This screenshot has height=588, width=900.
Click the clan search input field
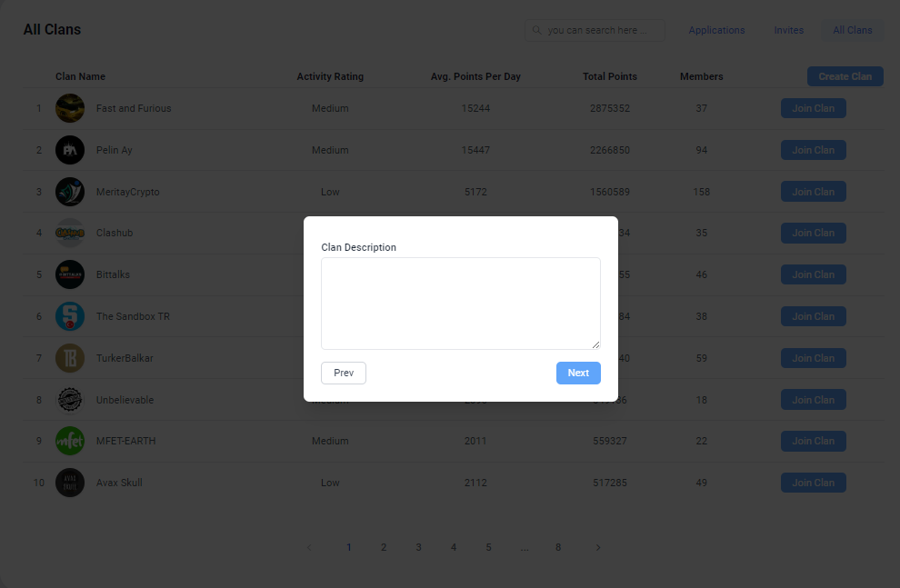(x=595, y=30)
